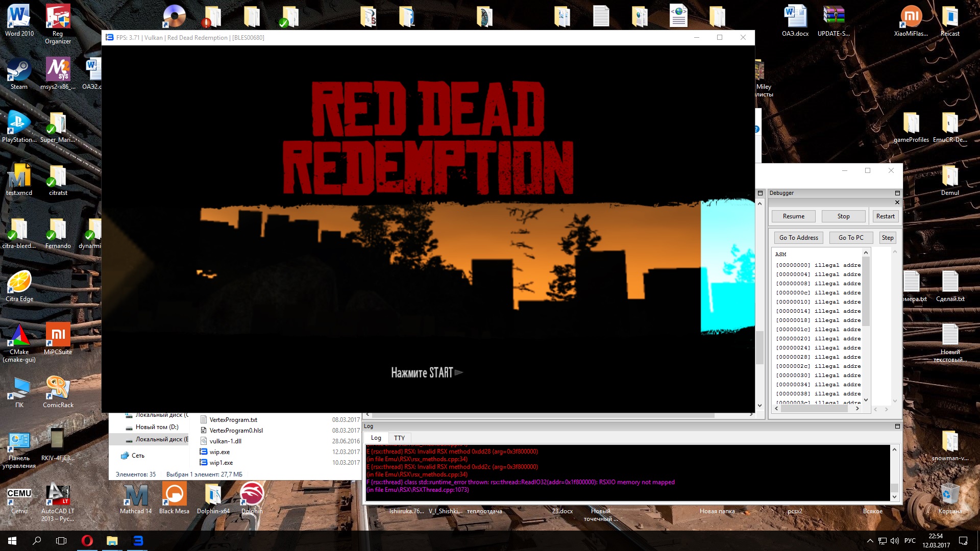Click the Go To Address button
This screenshot has height=551, width=980.
[x=798, y=238]
